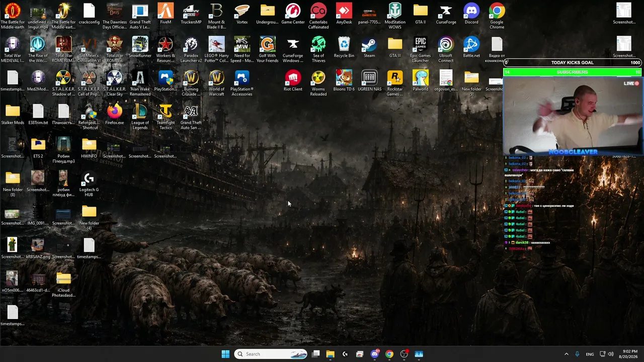Open the volume control in system tray
This screenshot has width=644, height=362.
pyautogui.click(x=611, y=354)
